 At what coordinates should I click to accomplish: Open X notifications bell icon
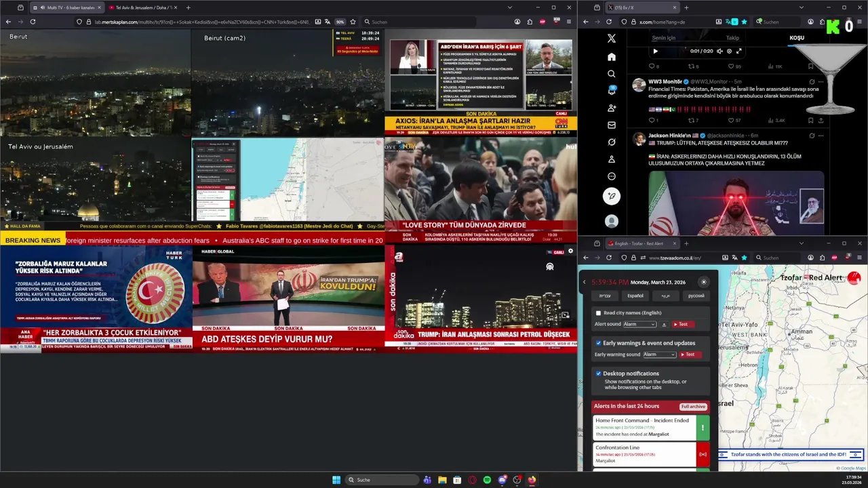click(612, 91)
